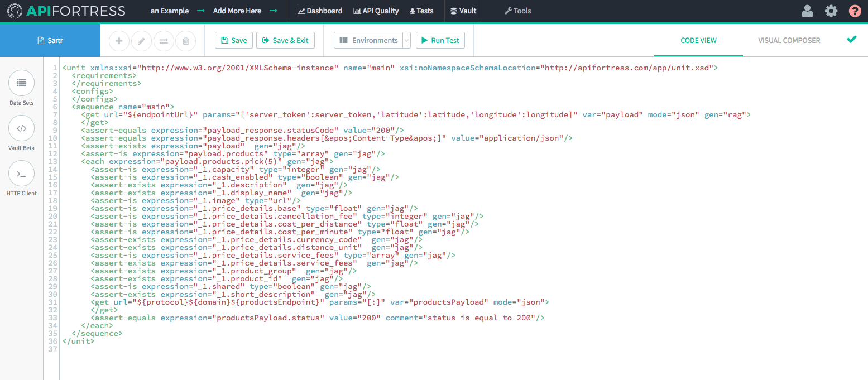The width and height of the screenshot is (868, 380).
Task: Open help using the question mark icon
Action: [855, 11]
